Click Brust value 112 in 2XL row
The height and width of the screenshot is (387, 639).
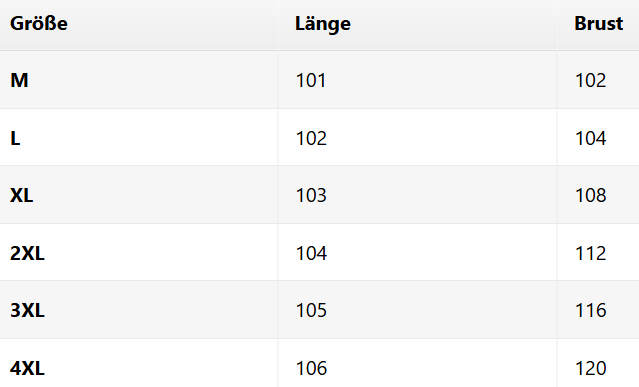point(591,253)
